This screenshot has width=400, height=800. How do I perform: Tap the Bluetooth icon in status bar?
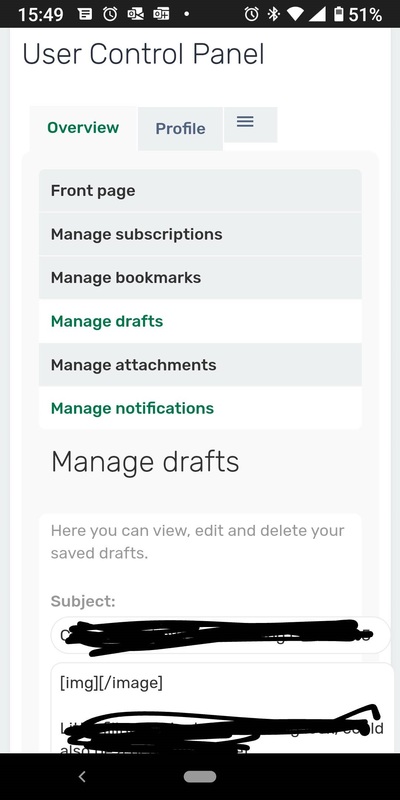(x=274, y=14)
